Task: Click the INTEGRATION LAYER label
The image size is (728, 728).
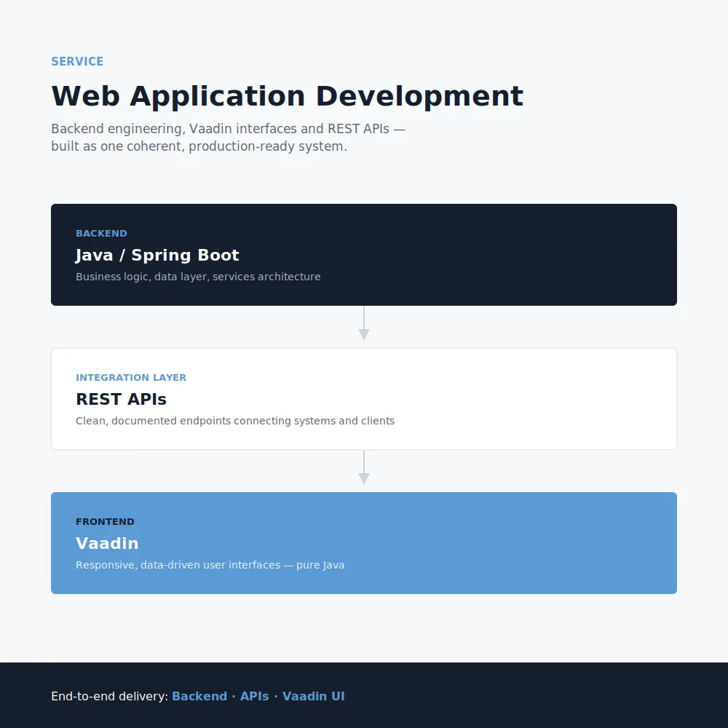Action: point(131,377)
